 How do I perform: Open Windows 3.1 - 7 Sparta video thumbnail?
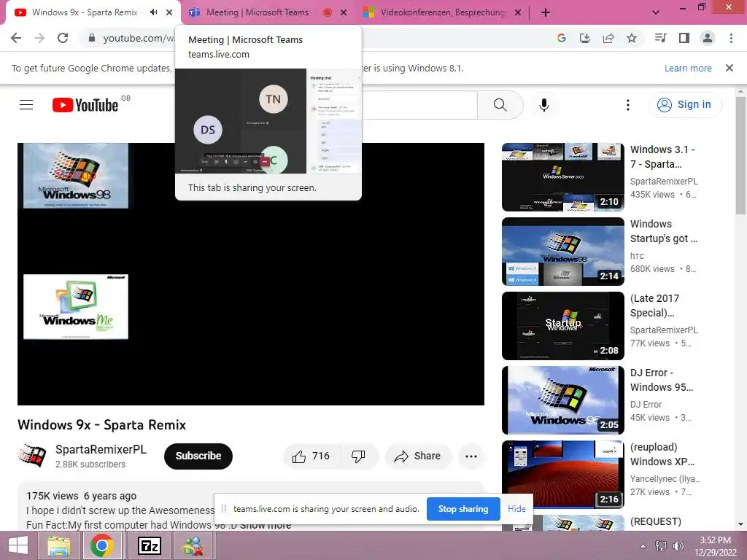pyautogui.click(x=562, y=176)
